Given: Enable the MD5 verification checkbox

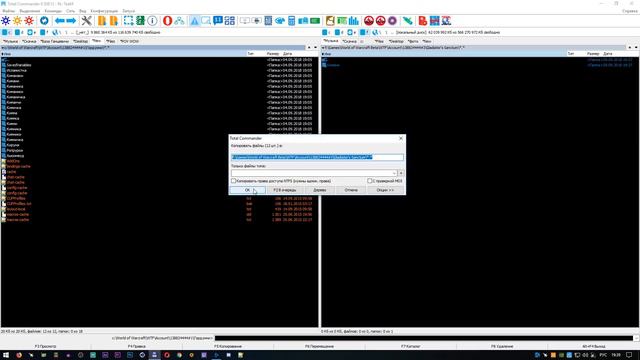Looking at the screenshot, I should point(370,181).
